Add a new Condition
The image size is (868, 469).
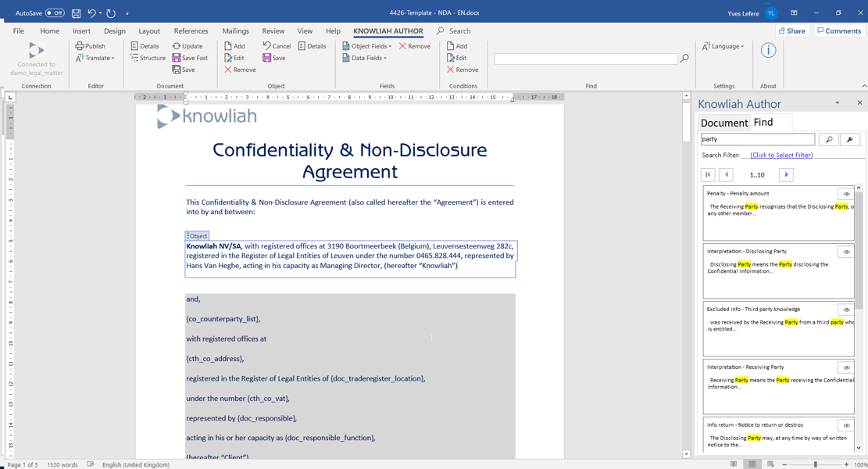[x=457, y=46]
